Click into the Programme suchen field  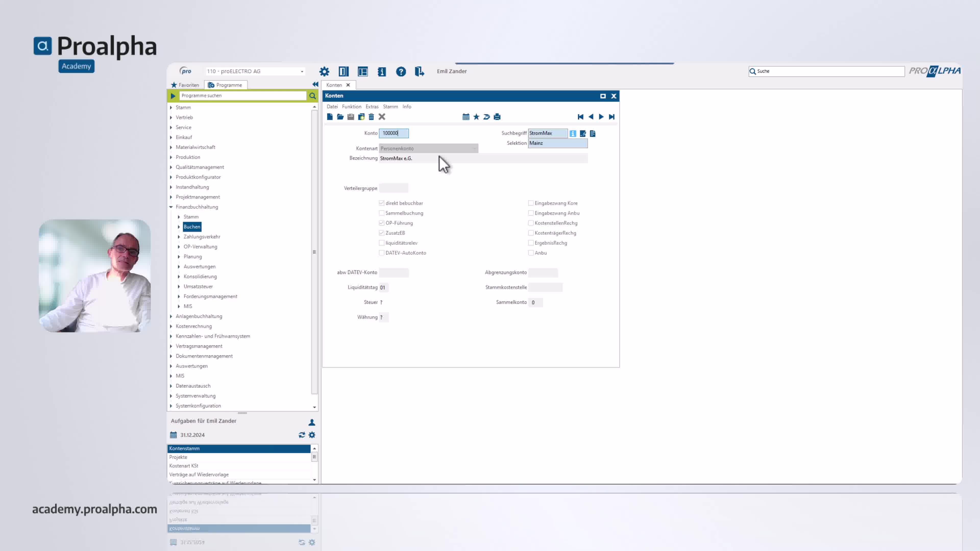243,95
